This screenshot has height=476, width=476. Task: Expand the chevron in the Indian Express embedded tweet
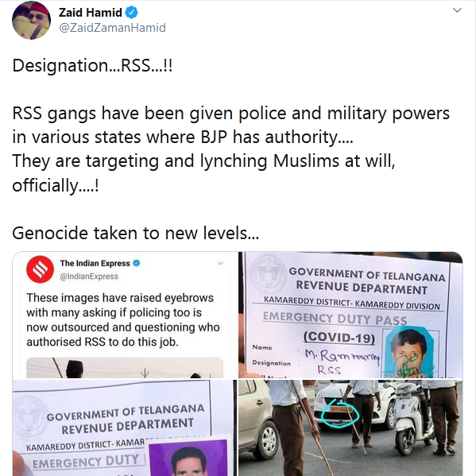pyautogui.click(x=221, y=263)
